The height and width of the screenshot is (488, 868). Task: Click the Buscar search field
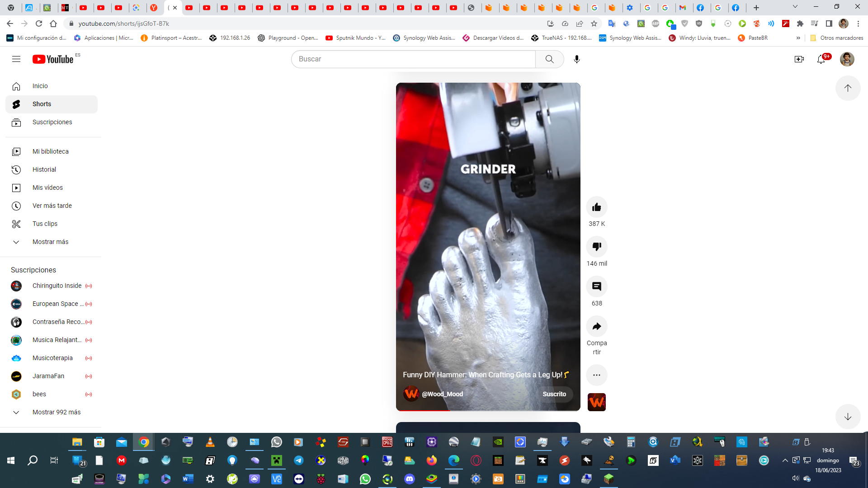tap(414, 59)
